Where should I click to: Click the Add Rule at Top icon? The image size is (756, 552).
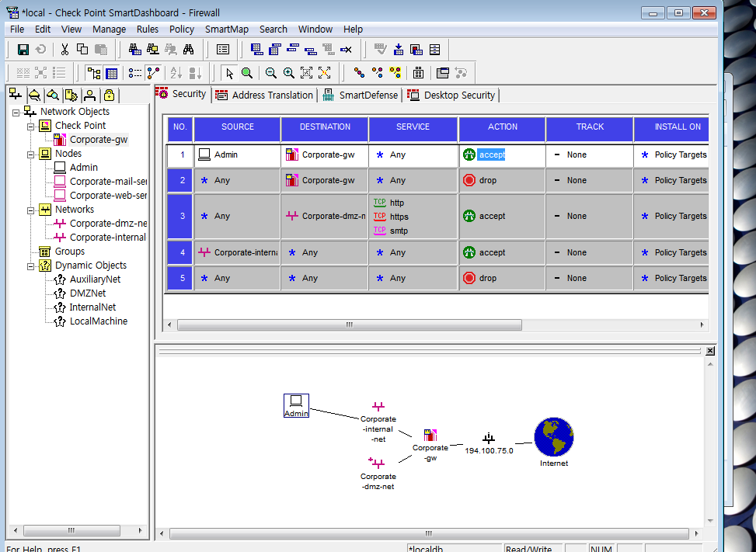pyautogui.click(x=275, y=50)
